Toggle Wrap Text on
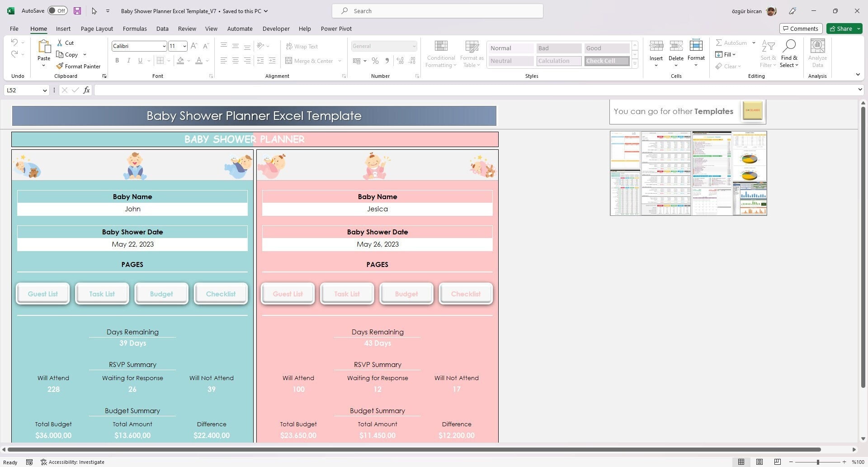The image size is (868, 467). coord(302,46)
